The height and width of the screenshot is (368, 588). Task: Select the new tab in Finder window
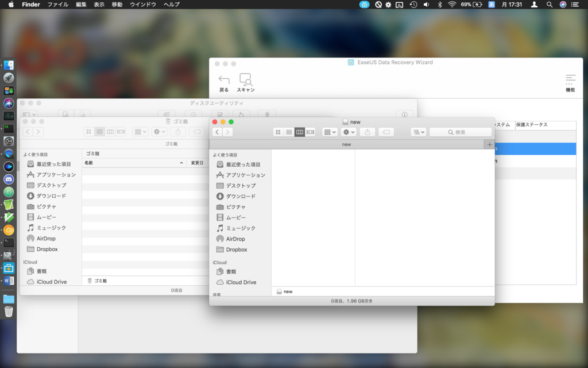click(346, 144)
